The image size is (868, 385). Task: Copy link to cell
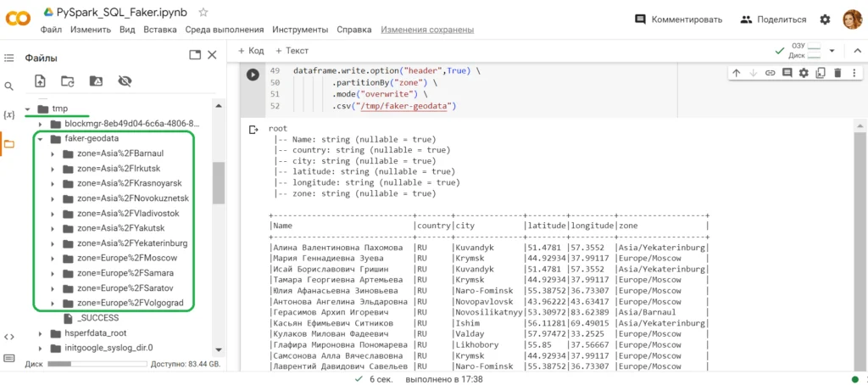pos(770,73)
